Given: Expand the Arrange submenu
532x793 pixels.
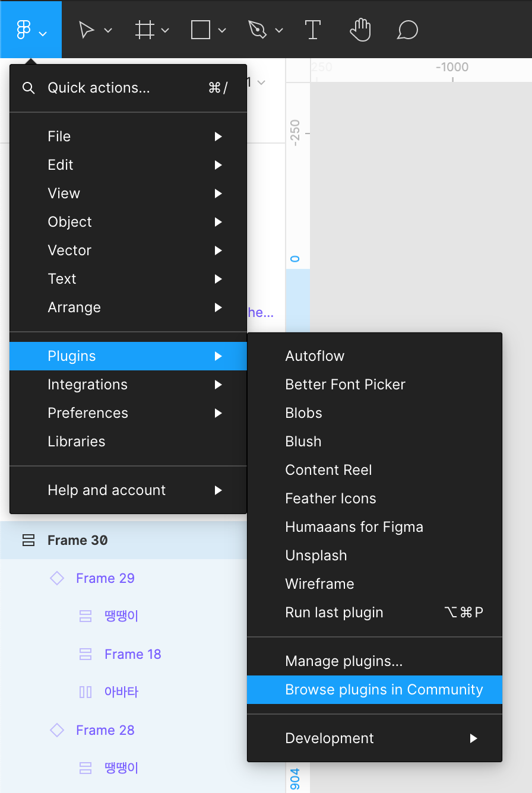Looking at the screenshot, I should click(x=128, y=307).
